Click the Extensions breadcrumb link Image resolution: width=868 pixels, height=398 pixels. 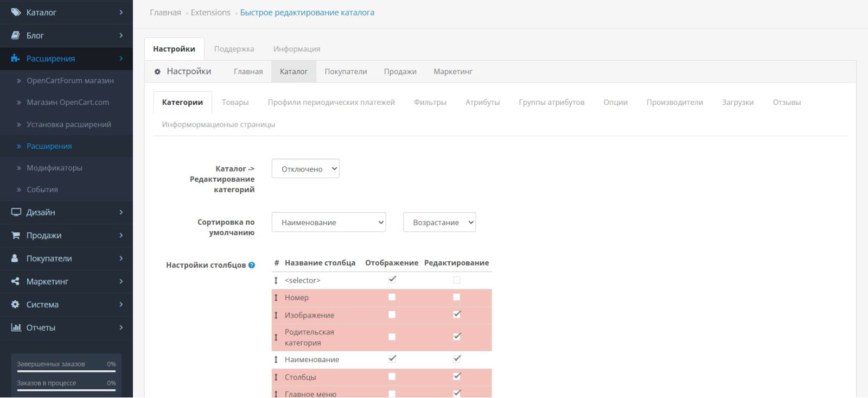[210, 12]
